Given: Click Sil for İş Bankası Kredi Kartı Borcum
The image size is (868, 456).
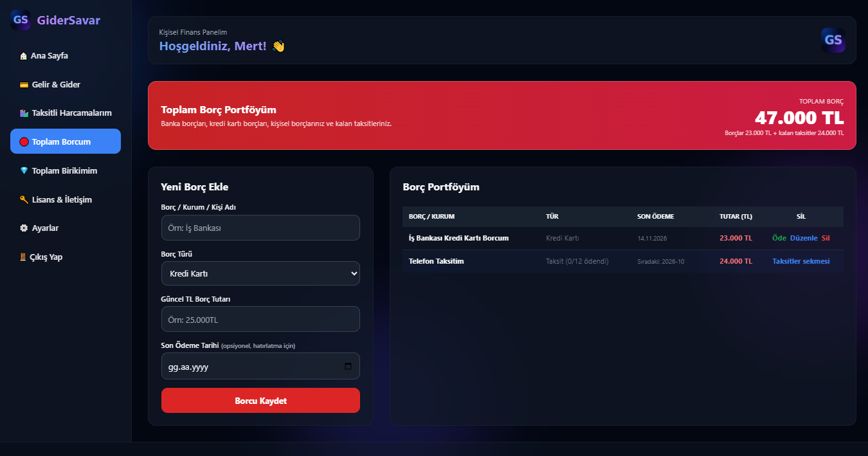Looking at the screenshot, I should 826,238.
